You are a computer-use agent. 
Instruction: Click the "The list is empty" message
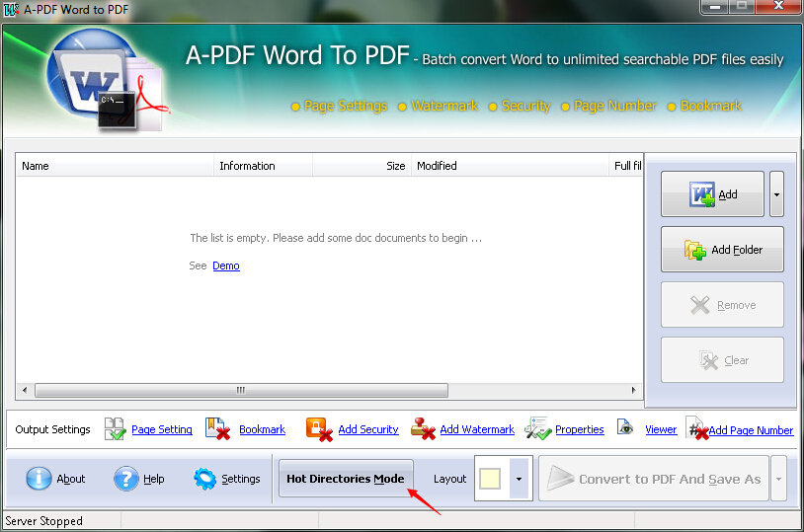(x=336, y=238)
